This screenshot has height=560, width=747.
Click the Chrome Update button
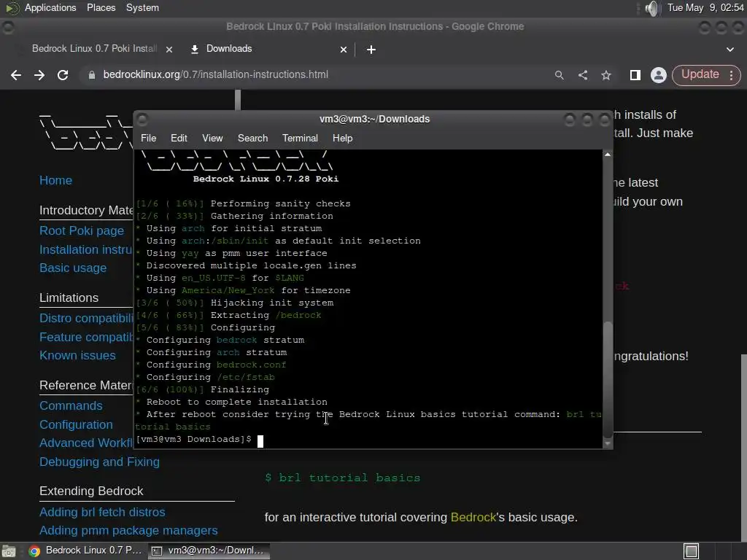[700, 75]
